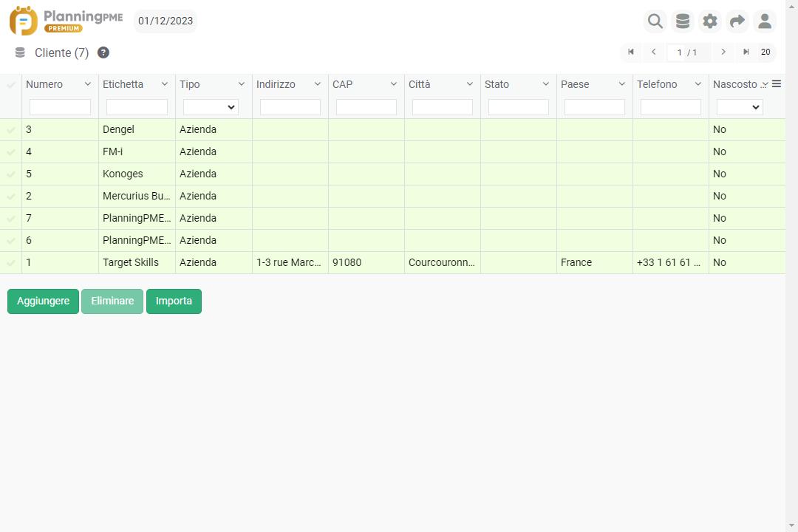Open CAP column chevron
This screenshot has height=532, width=798.
(x=393, y=84)
